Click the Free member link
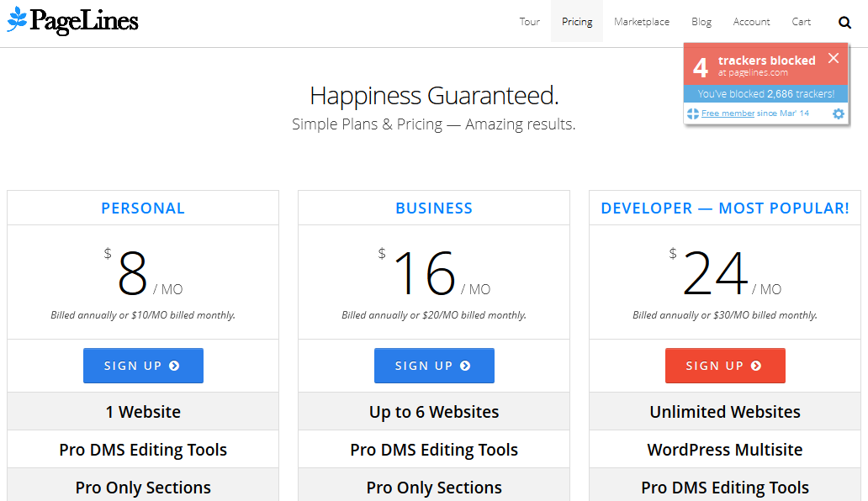The height and width of the screenshot is (501, 868). pyautogui.click(x=728, y=113)
